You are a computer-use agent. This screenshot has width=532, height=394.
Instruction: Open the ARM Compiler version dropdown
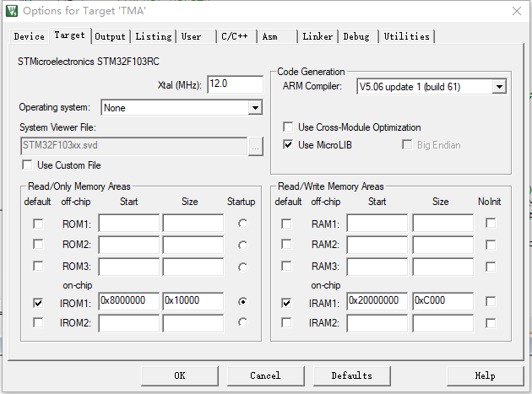pyautogui.click(x=499, y=86)
